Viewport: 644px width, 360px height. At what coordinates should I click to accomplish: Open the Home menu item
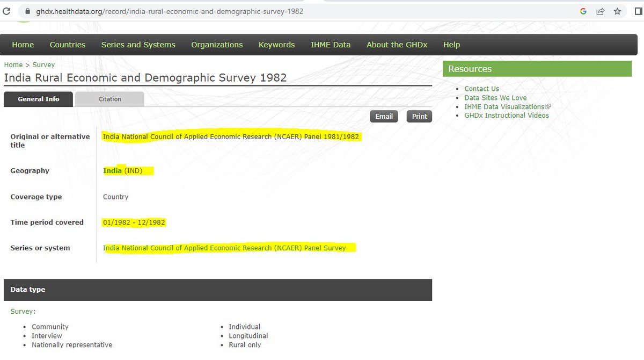(23, 45)
